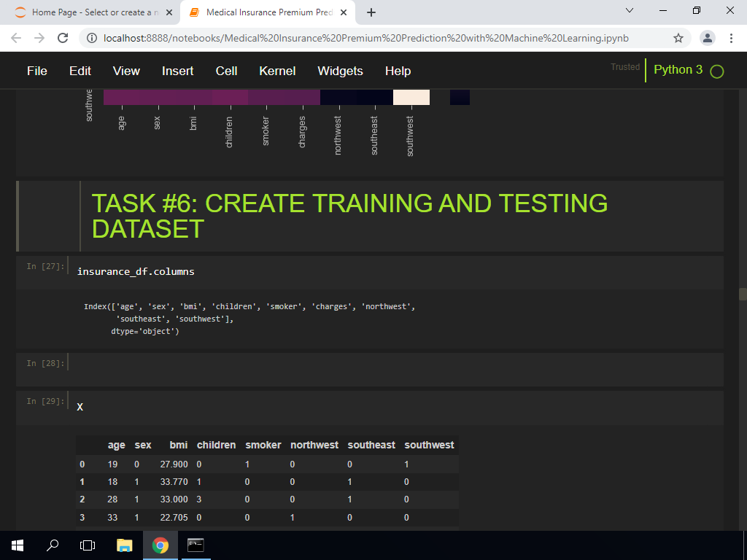Click the browser address bar URL
This screenshot has height=560, width=747.
tap(366, 38)
